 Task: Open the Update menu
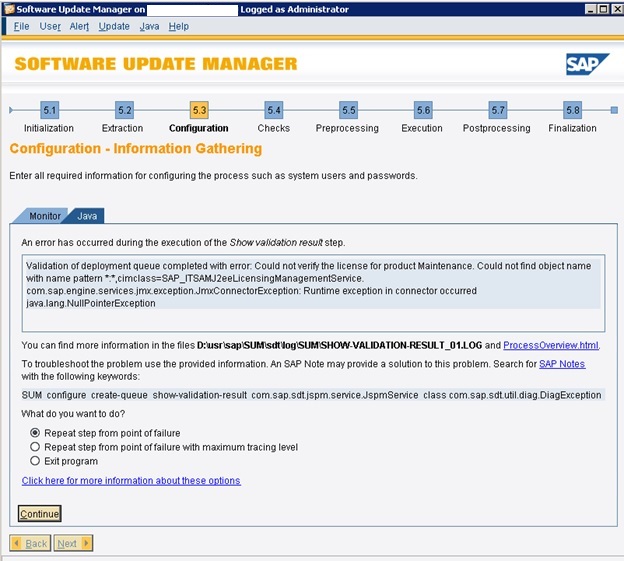114,27
